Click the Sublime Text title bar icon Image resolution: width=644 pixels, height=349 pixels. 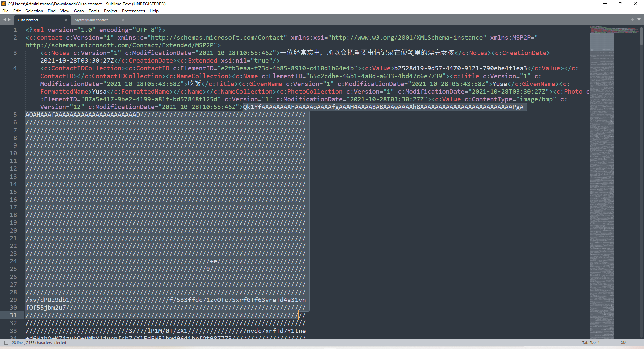[x=3, y=4]
